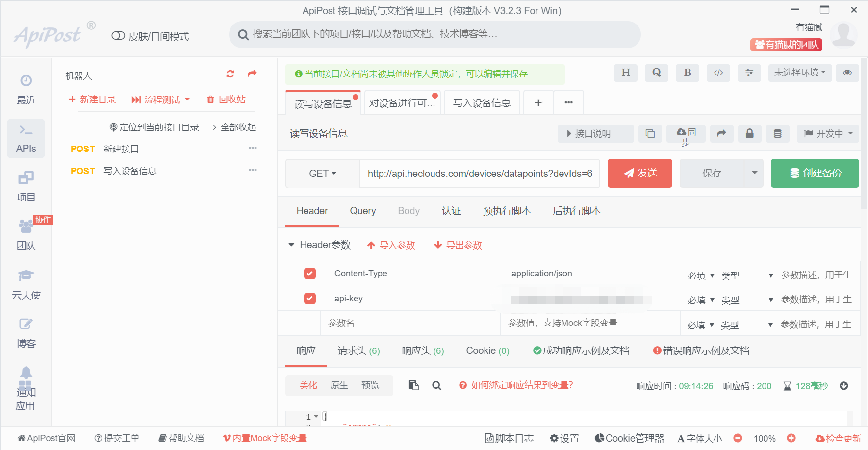Image resolution: width=868 pixels, height=450 pixels.
Task: Click the sync icon next to 接口说明
Action: coord(685,133)
